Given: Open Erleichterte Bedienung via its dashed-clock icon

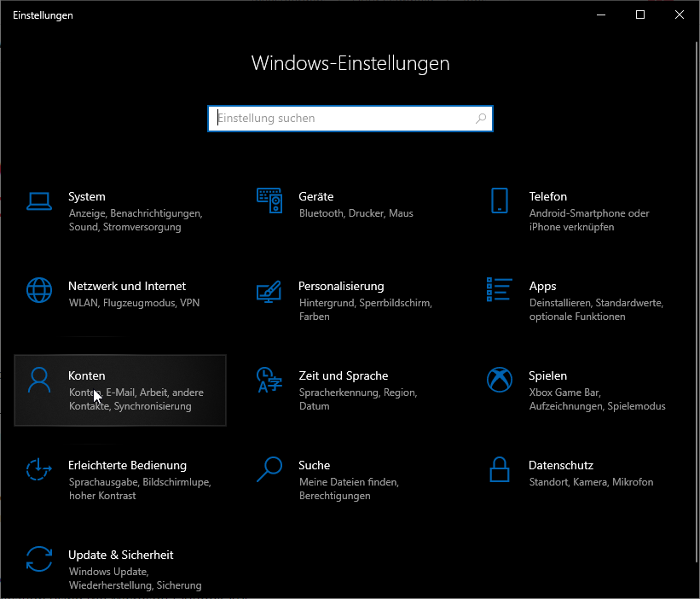Looking at the screenshot, I should click(39, 469).
